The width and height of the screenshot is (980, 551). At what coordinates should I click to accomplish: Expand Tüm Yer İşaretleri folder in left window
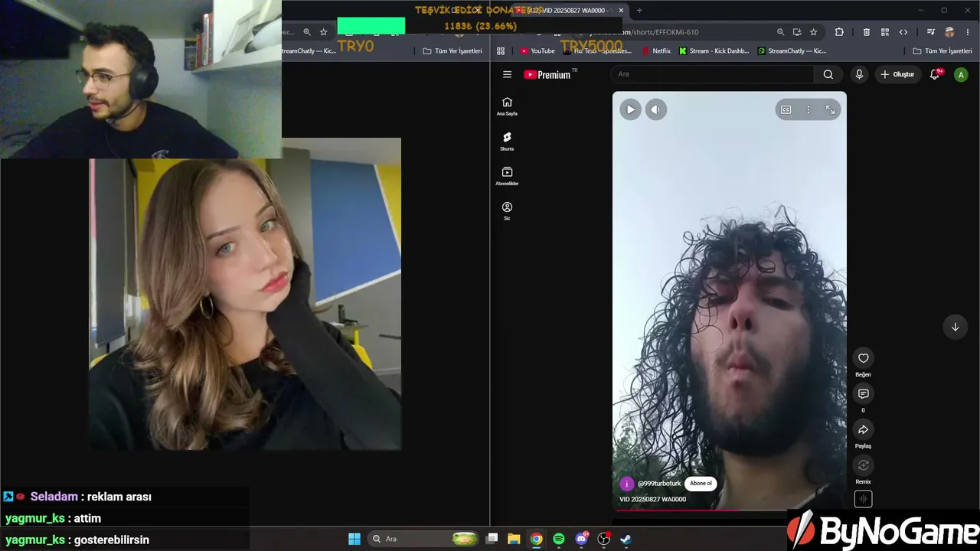(x=452, y=51)
